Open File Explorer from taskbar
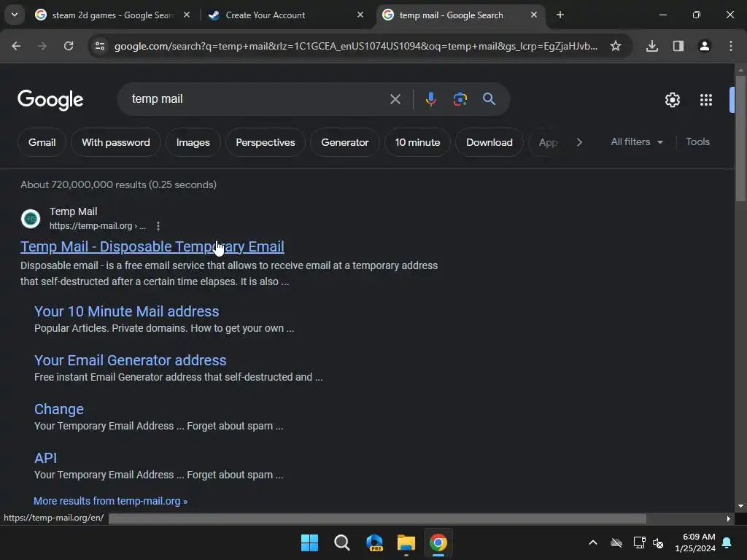 tap(406, 542)
